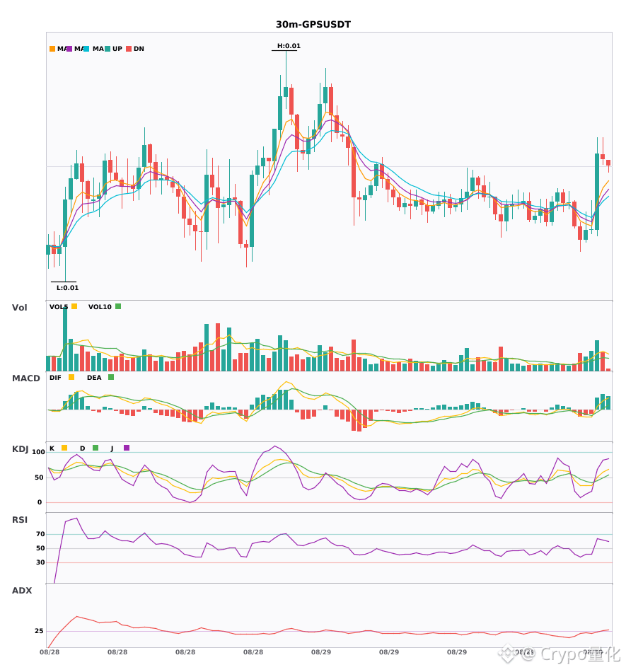
Task: Select the green DEA legend swatch
Action: (x=111, y=377)
